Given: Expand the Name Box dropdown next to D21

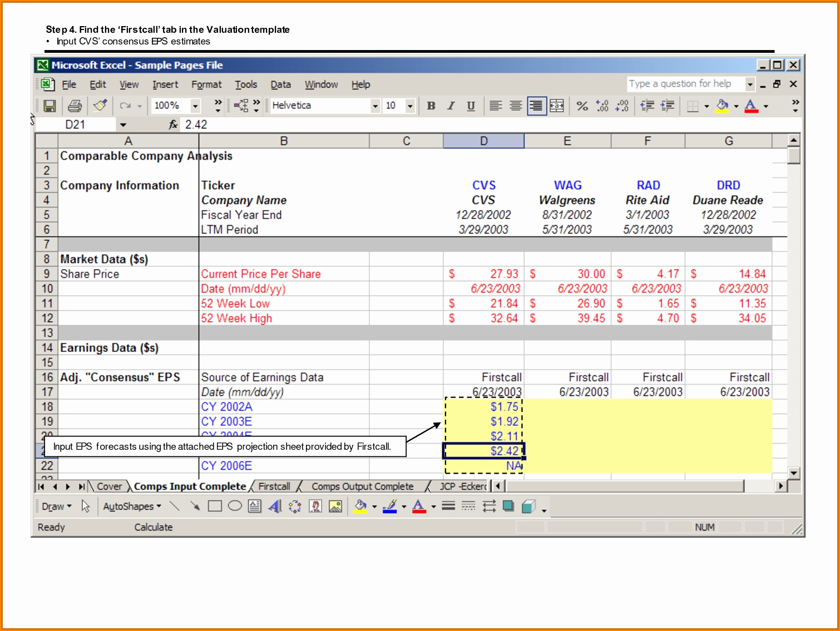Looking at the screenshot, I should 123,125.
